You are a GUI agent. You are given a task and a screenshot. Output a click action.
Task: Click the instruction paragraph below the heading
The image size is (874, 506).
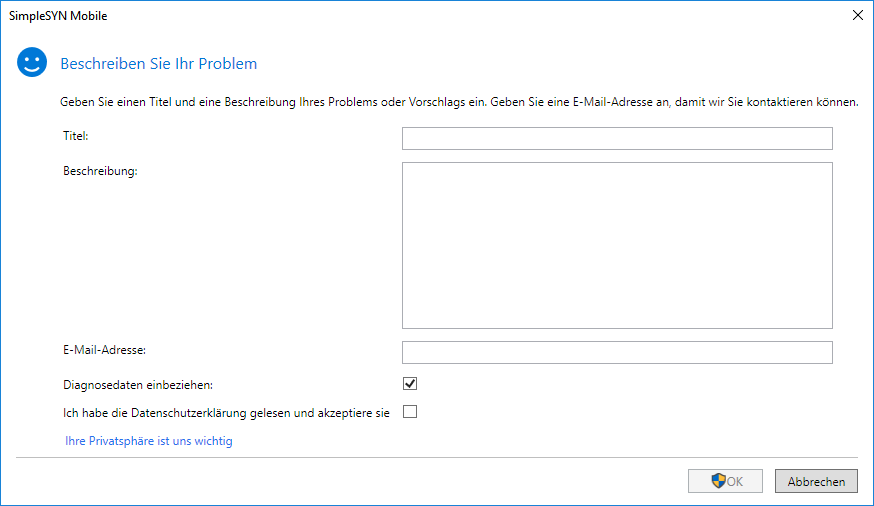click(460, 102)
